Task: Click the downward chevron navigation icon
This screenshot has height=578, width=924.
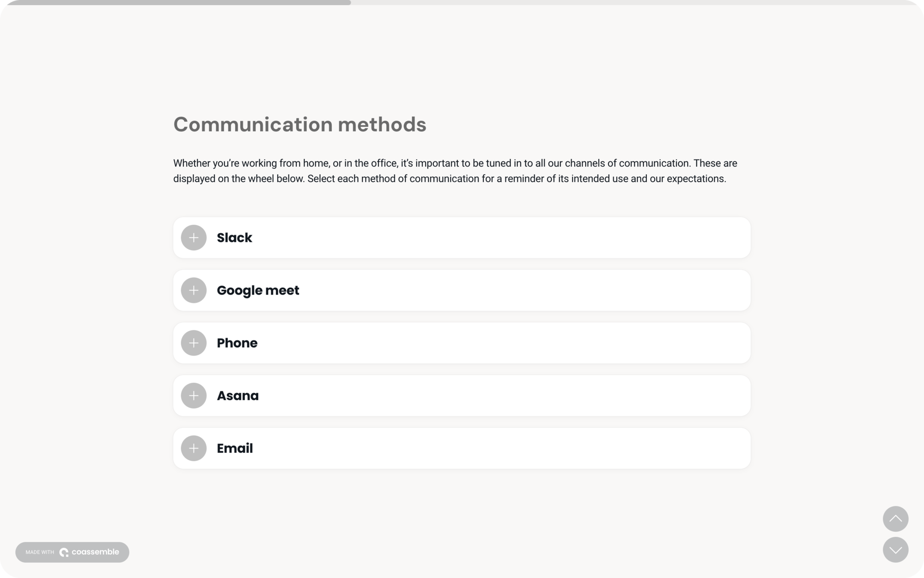Action: tap(895, 550)
